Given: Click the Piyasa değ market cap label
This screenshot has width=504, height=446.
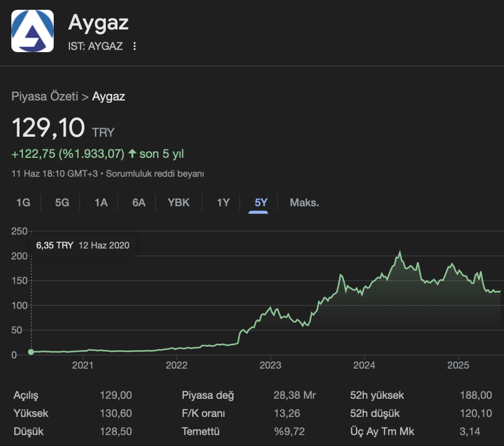Looking at the screenshot, I should coord(208,395).
